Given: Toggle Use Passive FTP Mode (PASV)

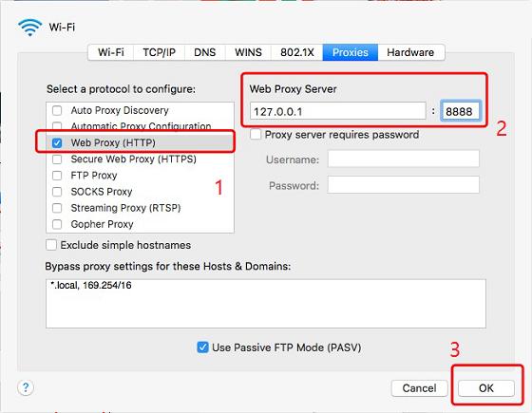Looking at the screenshot, I should (x=202, y=347).
